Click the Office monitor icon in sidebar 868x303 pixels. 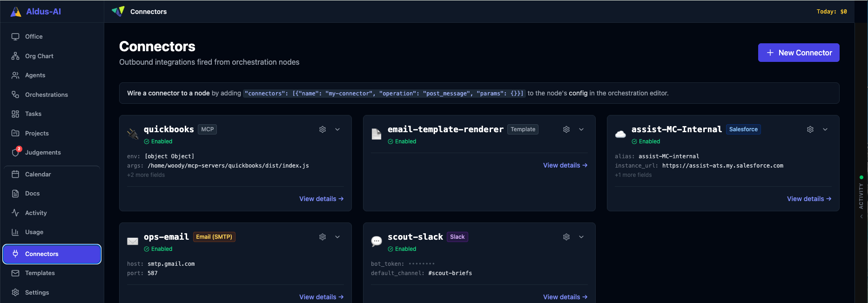point(15,36)
